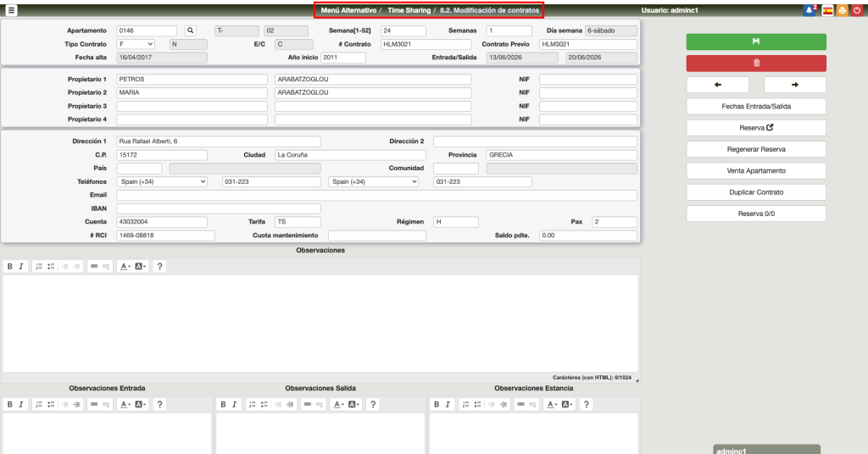Viewport: 868px width, 454px height.
Task: Open the Tipo Contrato dropdown
Action: [x=136, y=44]
